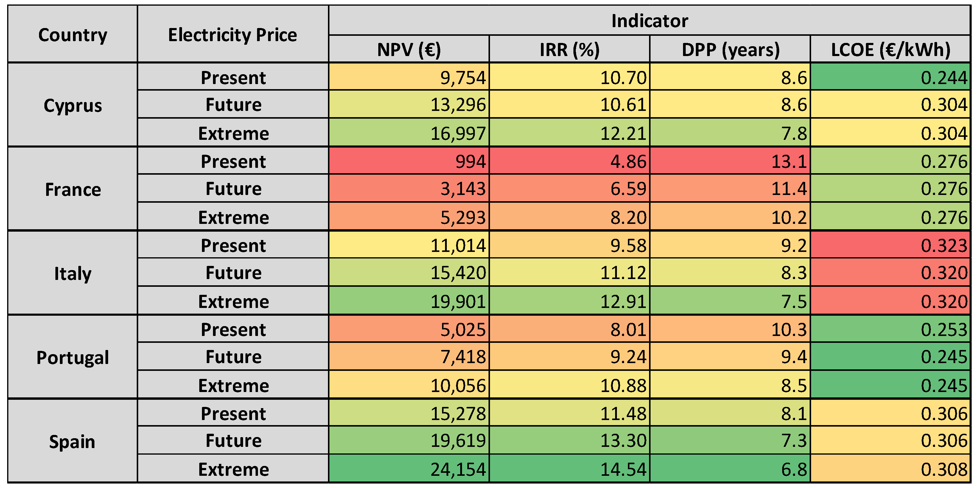This screenshot has width=980, height=488.
Task: Select the NPV (€) column header
Action: click(x=409, y=49)
